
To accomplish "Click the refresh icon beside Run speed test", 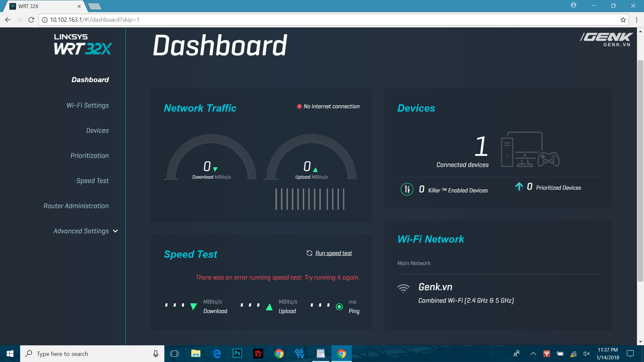I will click(x=309, y=253).
